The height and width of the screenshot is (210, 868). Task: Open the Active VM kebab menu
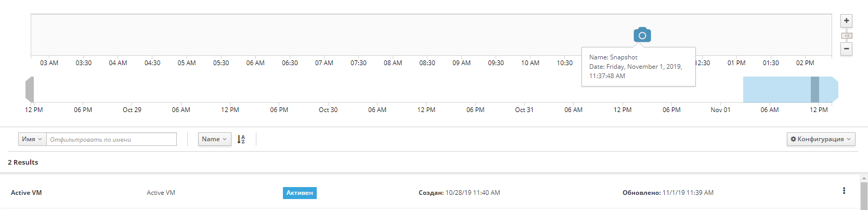[844, 191]
